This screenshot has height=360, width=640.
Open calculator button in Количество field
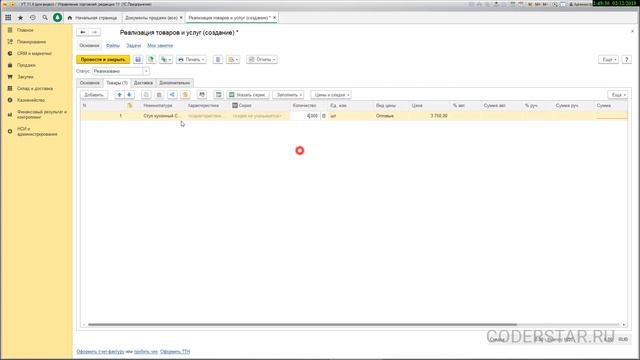point(324,116)
